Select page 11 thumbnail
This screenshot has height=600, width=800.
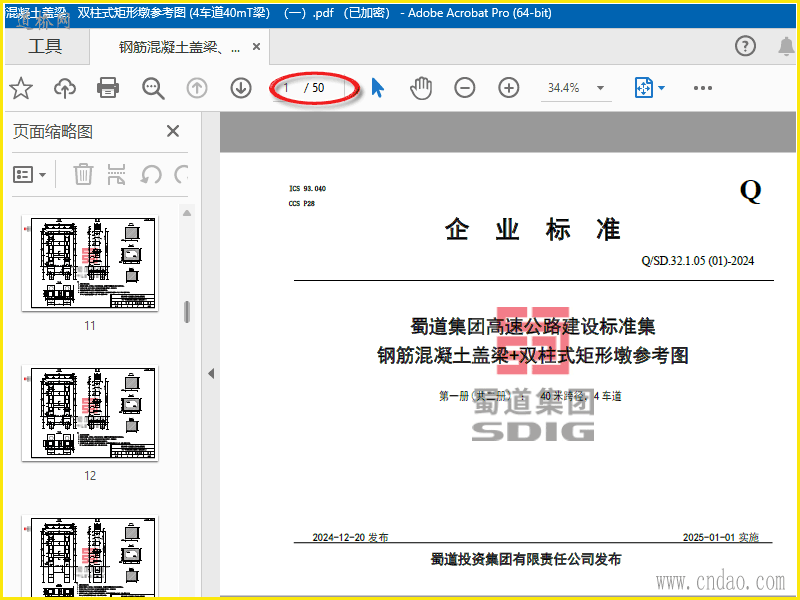(90, 263)
